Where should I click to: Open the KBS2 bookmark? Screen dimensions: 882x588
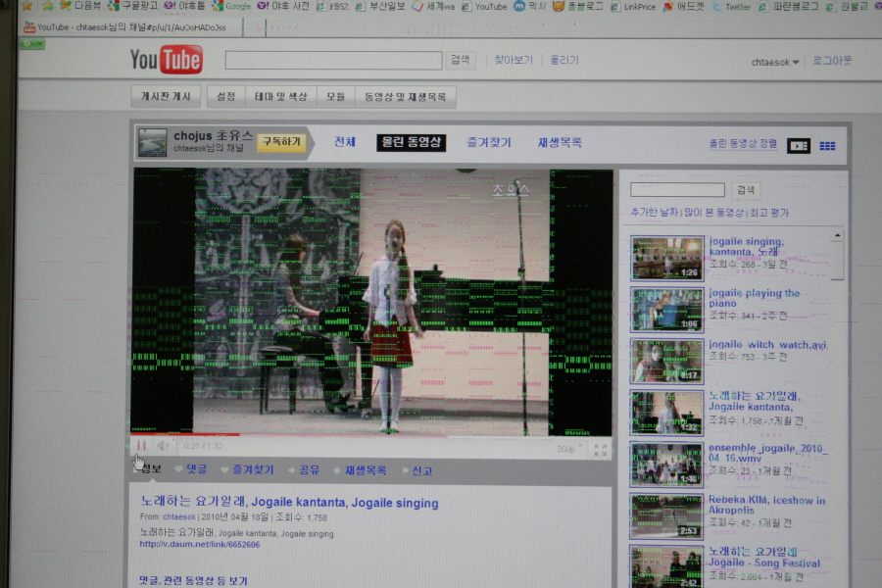(x=334, y=6)
